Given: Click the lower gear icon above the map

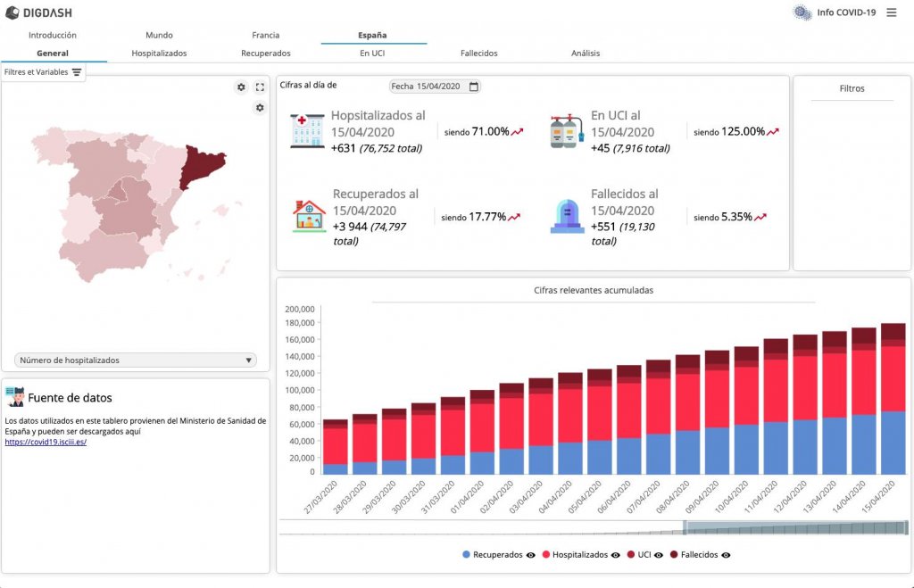Looking at the screenshot, I should 260,108.
